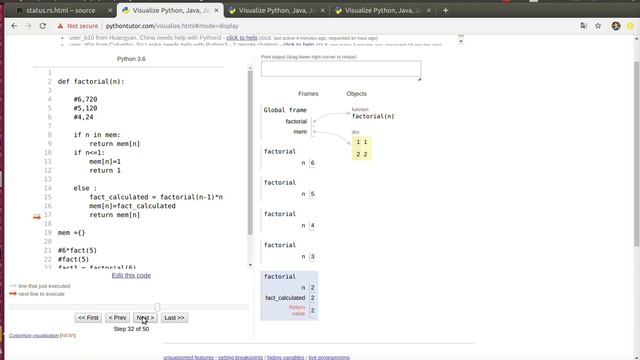Click the factorial frame with n 4
The image size is (640, 360).
(289, 220)
